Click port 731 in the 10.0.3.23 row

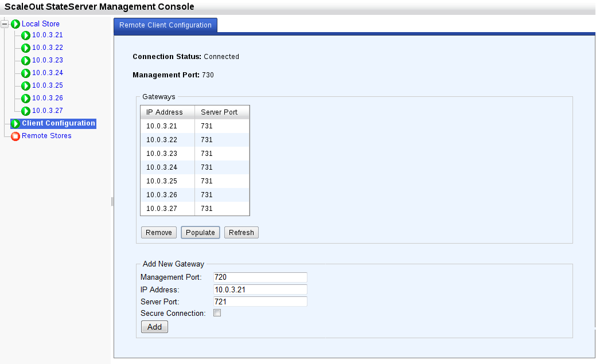[222, 153]
